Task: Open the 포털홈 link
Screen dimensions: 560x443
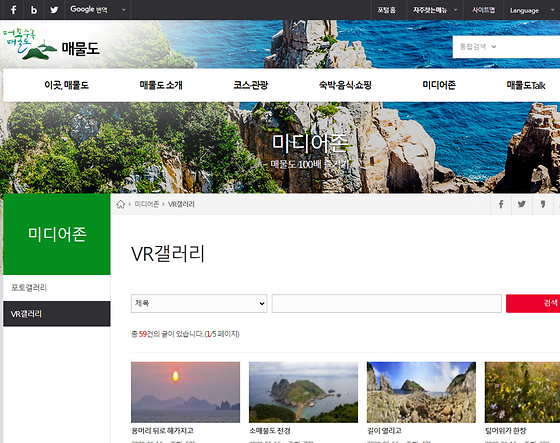Action: tap(386, 10)
